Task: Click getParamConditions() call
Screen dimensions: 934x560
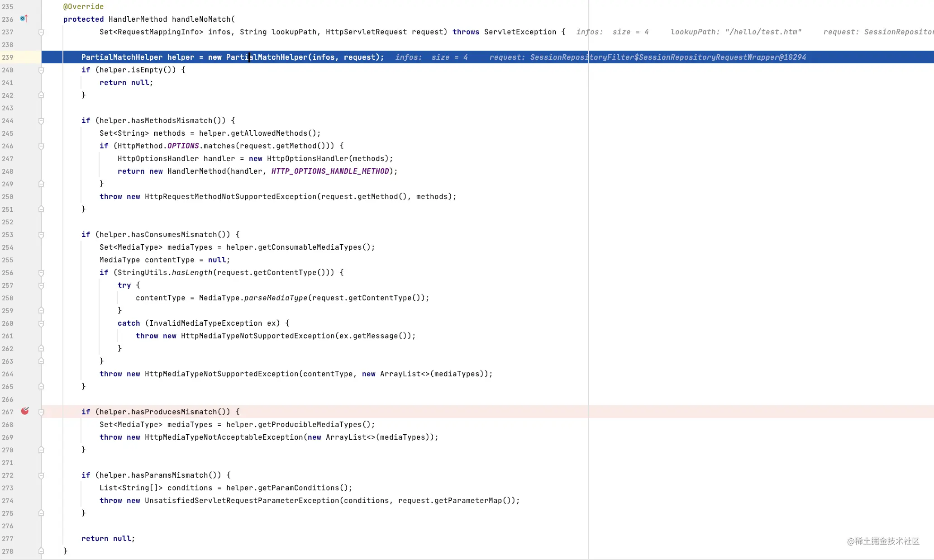Action: coord(303,488)
